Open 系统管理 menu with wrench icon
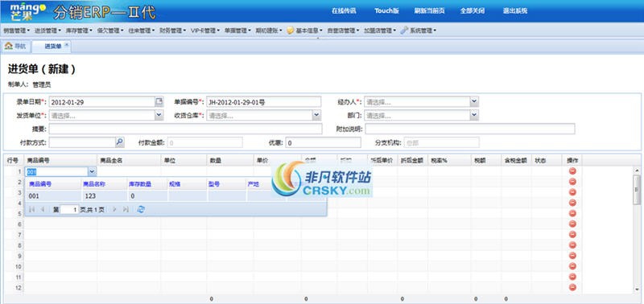 click(418, 31)
